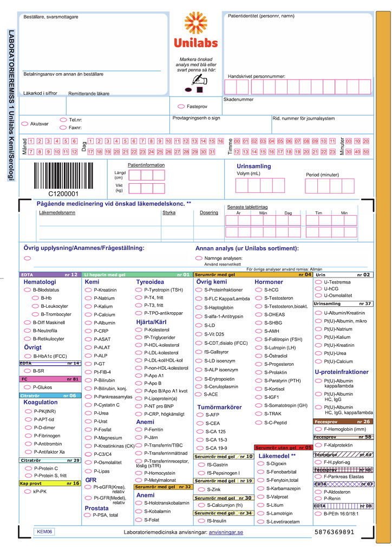Click the Unilabs sunburst logo
This screenshot has width=392, height=555.
pyautogui.click(x=195, y=23)
